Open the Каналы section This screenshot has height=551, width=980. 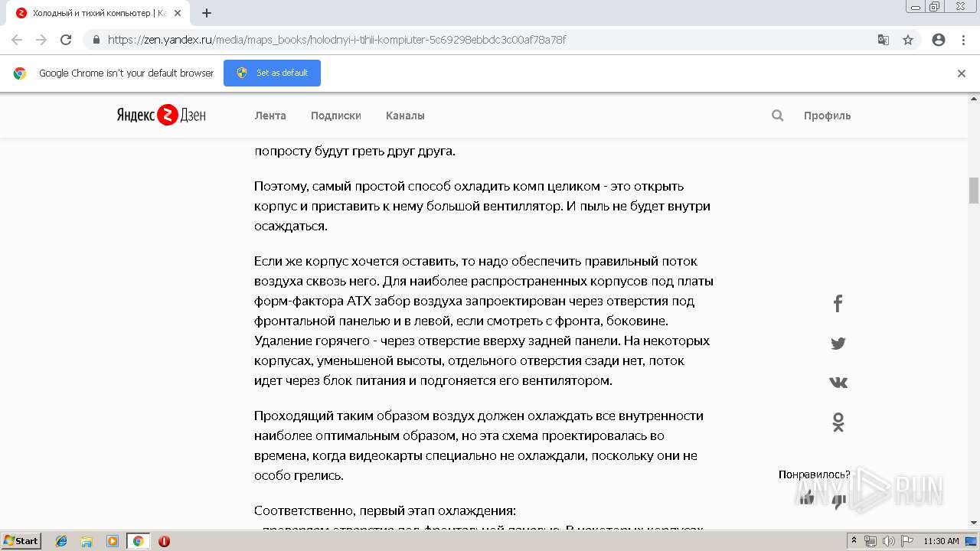pyautogui.click(x=405, y=116)
